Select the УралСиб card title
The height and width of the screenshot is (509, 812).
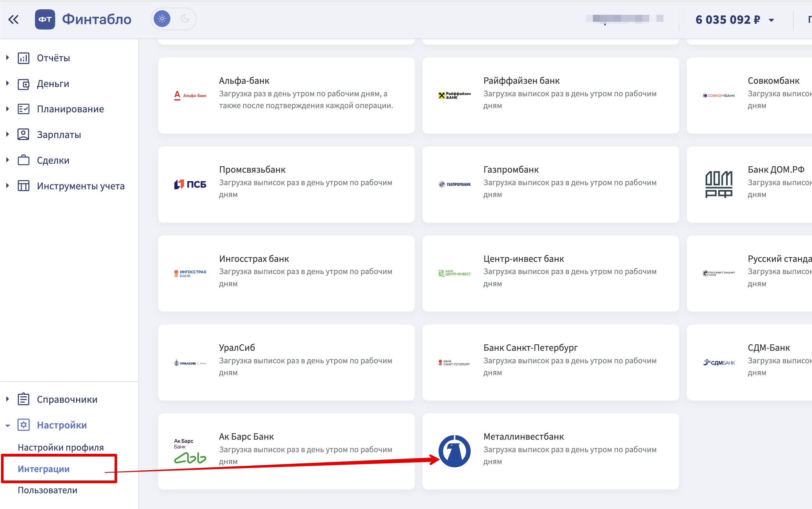237,348
